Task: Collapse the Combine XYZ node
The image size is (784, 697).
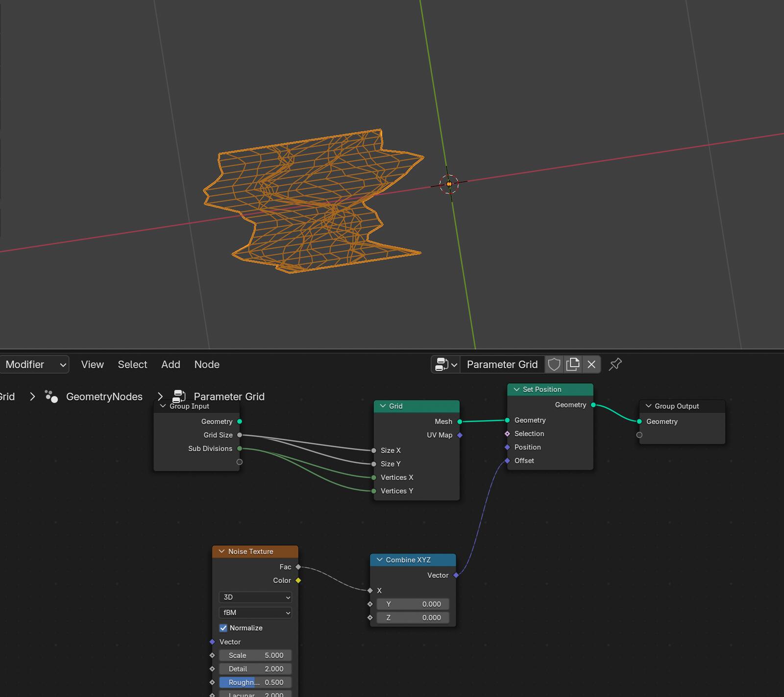Action: (379, 560)
